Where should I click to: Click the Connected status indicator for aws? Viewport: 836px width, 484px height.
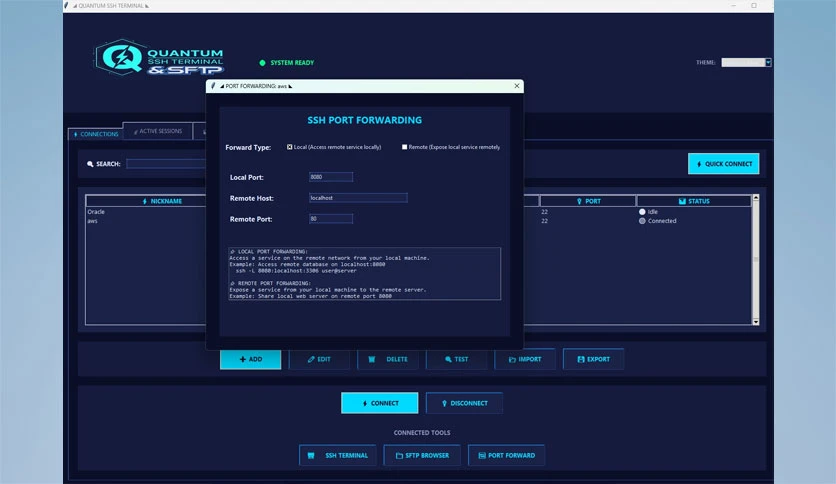pos(642,221)
